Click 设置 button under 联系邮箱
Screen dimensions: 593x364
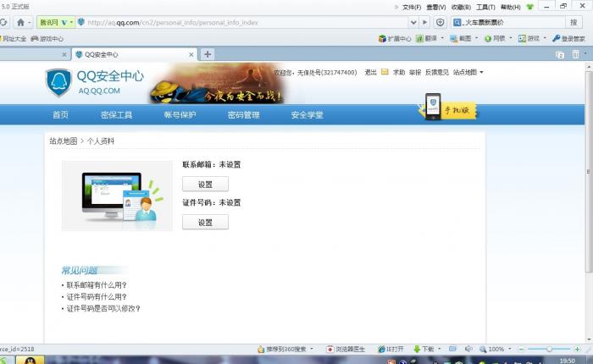[205, 184]
